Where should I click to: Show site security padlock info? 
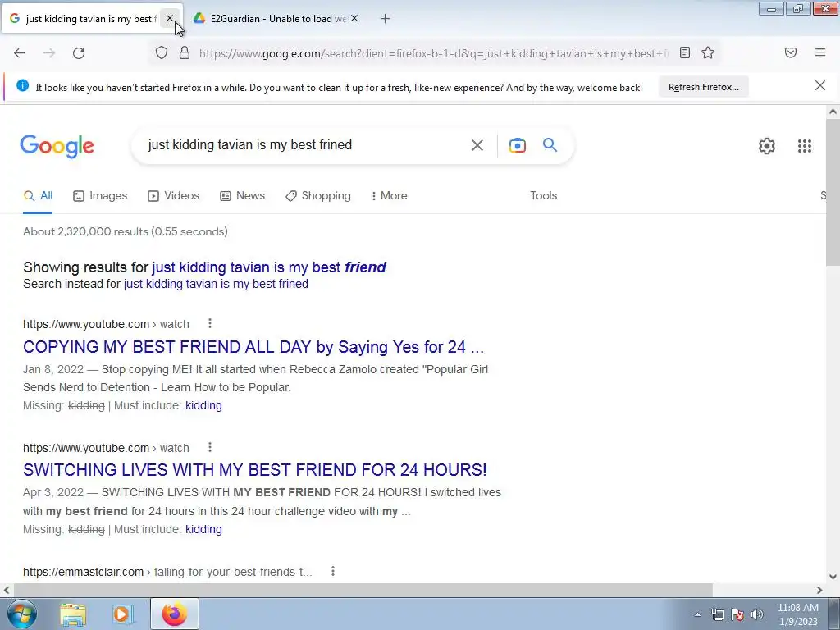[185, 52]
